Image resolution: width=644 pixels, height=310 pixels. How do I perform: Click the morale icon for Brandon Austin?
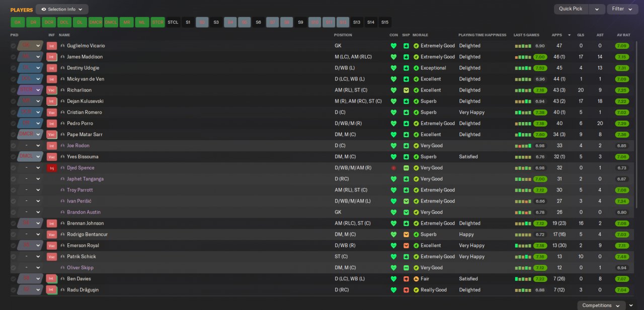click(x=416, y=212)
